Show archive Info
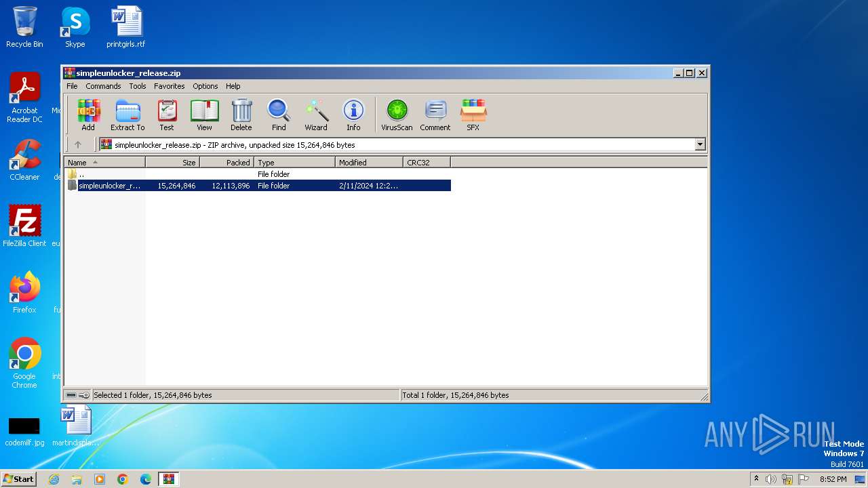Screen dimensions: 868x488 click(353, 115)
